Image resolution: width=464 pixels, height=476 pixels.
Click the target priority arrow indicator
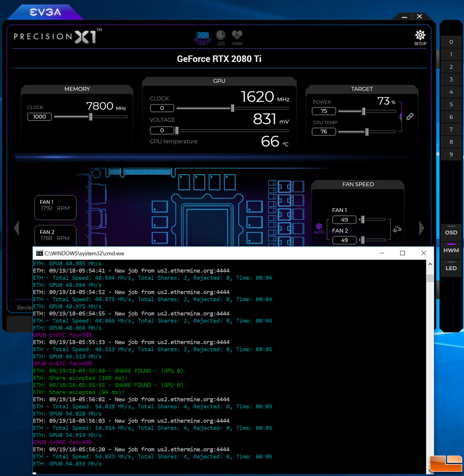pyautogui.click(x=401, y=115)
